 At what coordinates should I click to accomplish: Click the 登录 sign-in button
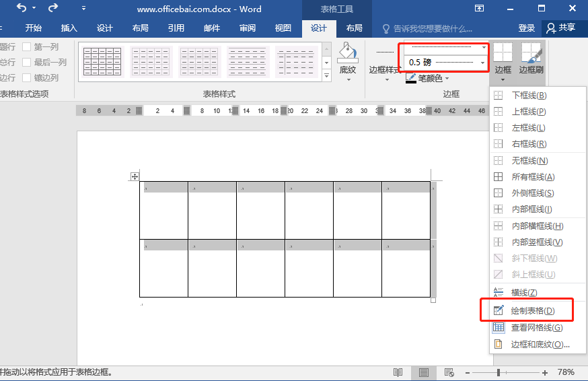[x=526, y=28]
